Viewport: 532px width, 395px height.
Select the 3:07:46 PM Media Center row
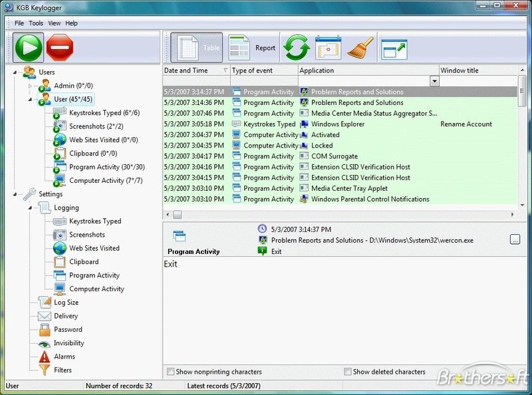(x=340, y=113)
